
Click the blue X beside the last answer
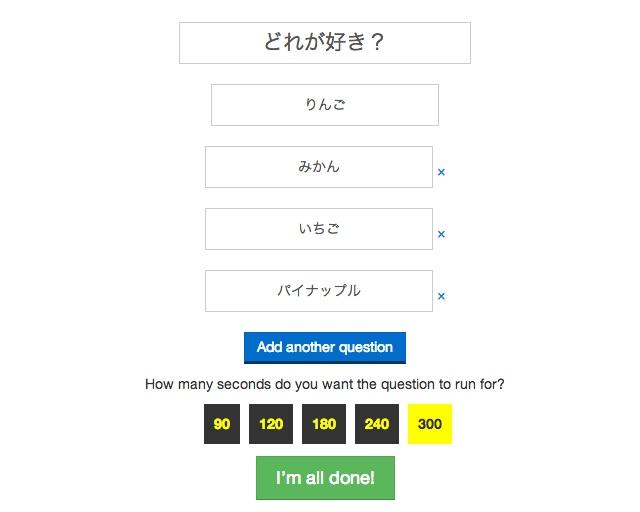tap(441, 297)
